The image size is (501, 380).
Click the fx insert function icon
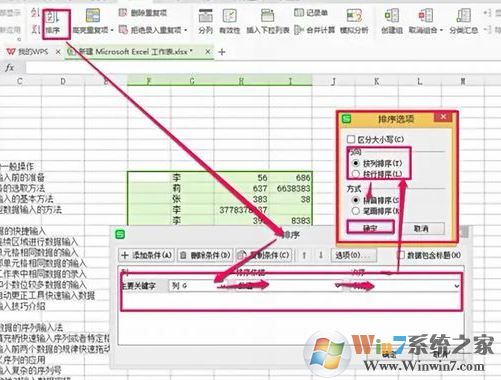pyautogui.click(x=10, y=68)
